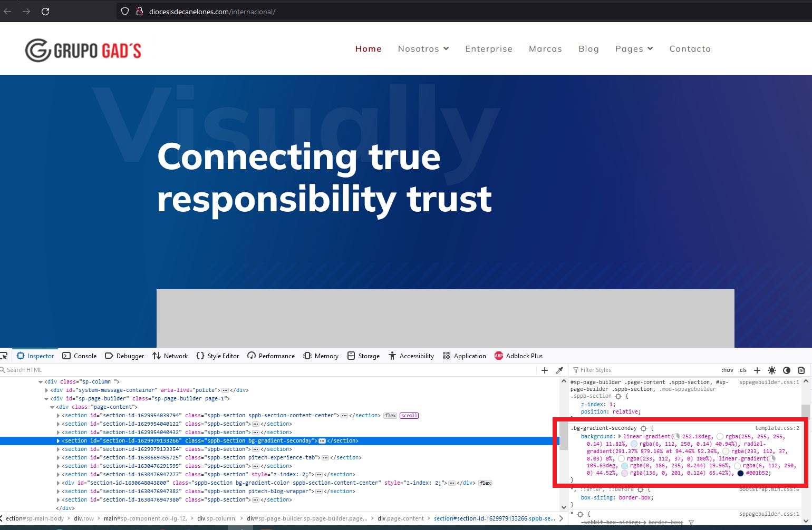Expand the selected section-id-1629979133266 node
This screenshot has width=812, height=530.
click(58, 441)
